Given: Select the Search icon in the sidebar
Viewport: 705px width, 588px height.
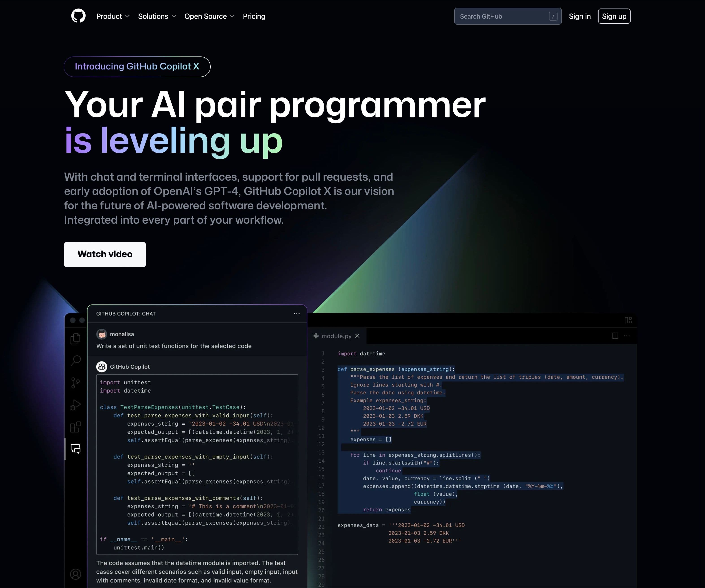Looking at the screenshot, I should [75, 361].
